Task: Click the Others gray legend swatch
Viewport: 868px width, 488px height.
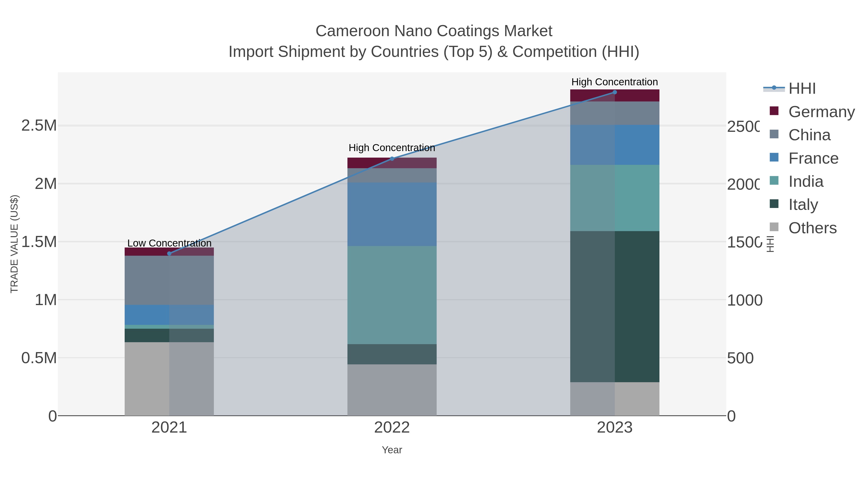Action: [774, 227]
